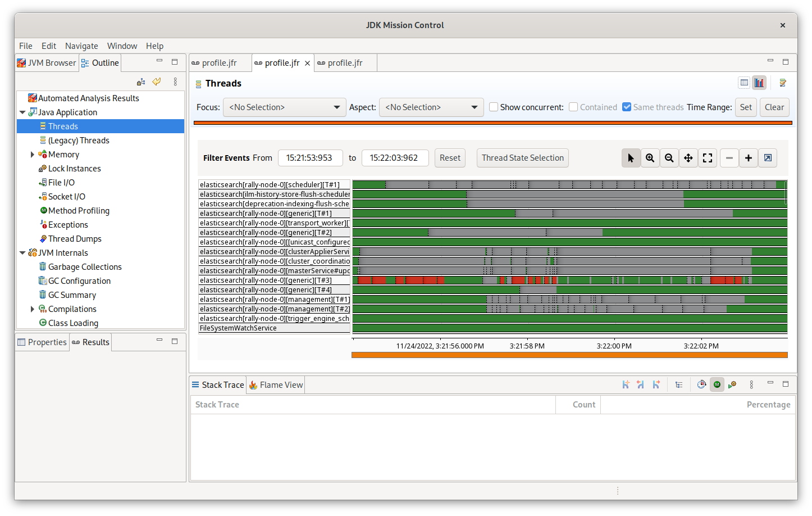Click the stack trace layout options icon

(732, 384)
